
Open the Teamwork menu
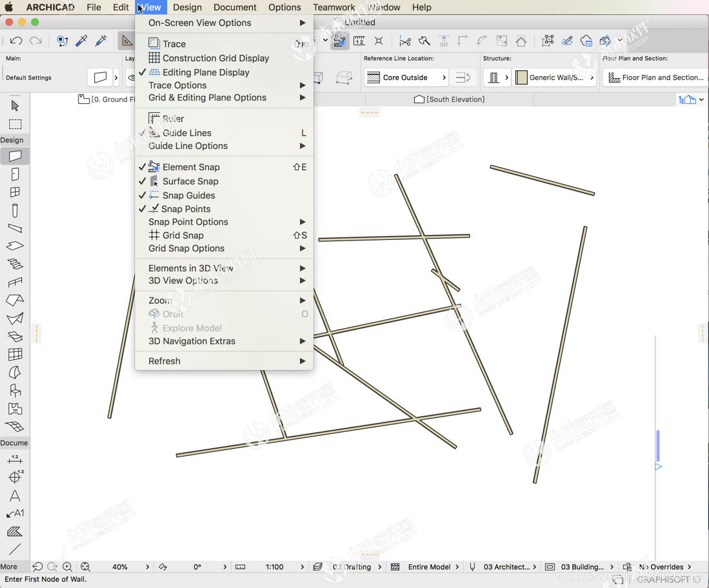[x=334, y=7]
